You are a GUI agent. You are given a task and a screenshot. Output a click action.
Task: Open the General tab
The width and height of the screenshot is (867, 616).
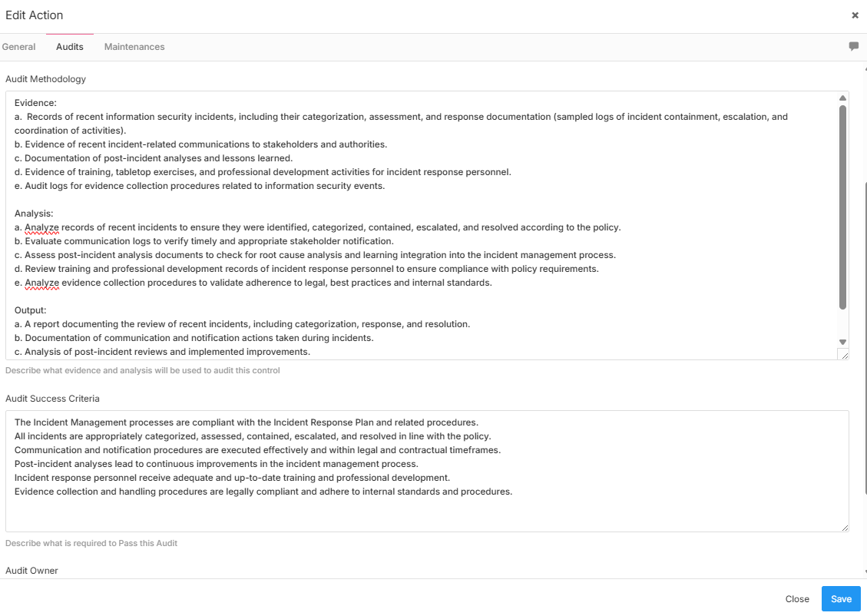[18, 47]
